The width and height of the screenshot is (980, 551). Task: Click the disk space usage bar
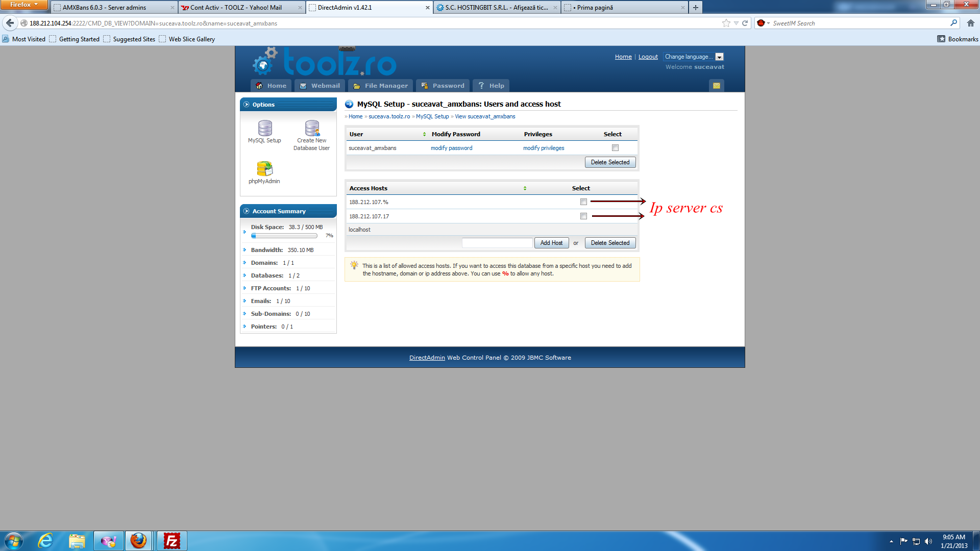pyautogui.click(x=284, y=236)
